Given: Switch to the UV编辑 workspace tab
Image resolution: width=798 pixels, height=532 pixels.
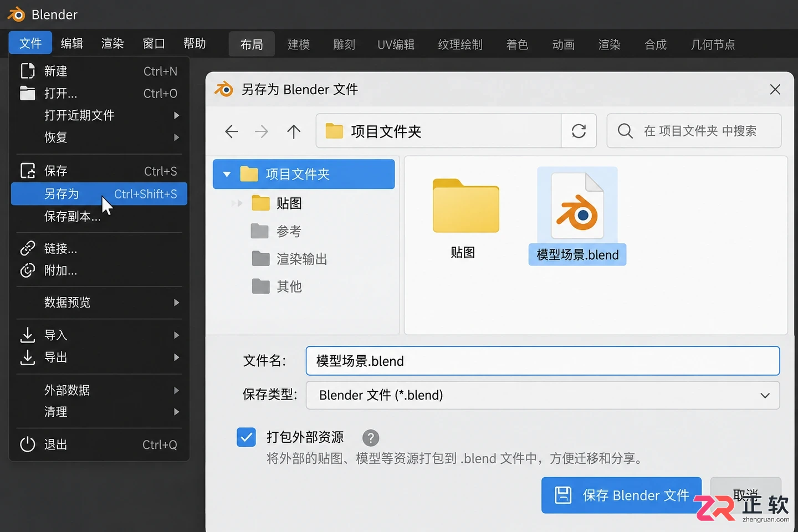Looking at the screenshot, I should [396, 44].
